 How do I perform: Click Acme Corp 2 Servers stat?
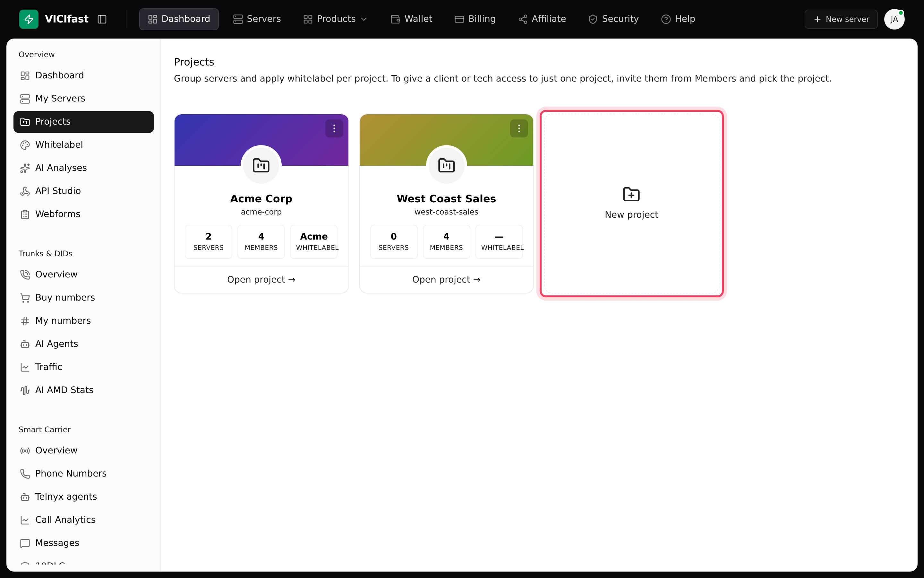pos(209,241)
